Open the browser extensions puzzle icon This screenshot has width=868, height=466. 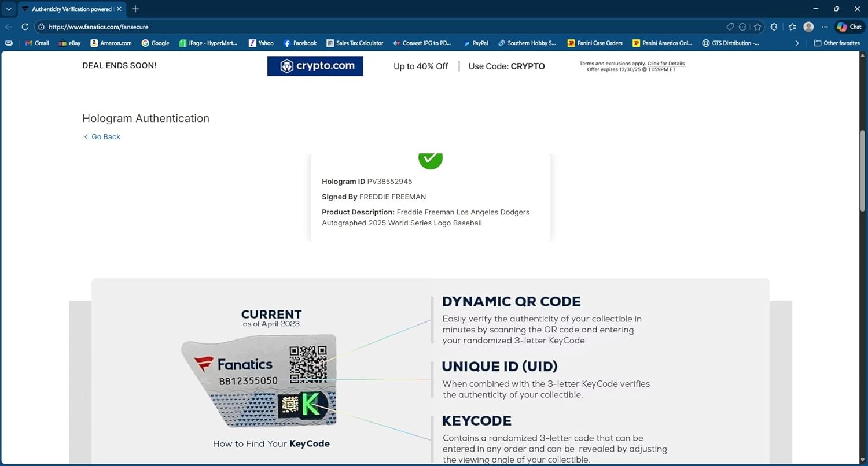click(x=774, y=27)
